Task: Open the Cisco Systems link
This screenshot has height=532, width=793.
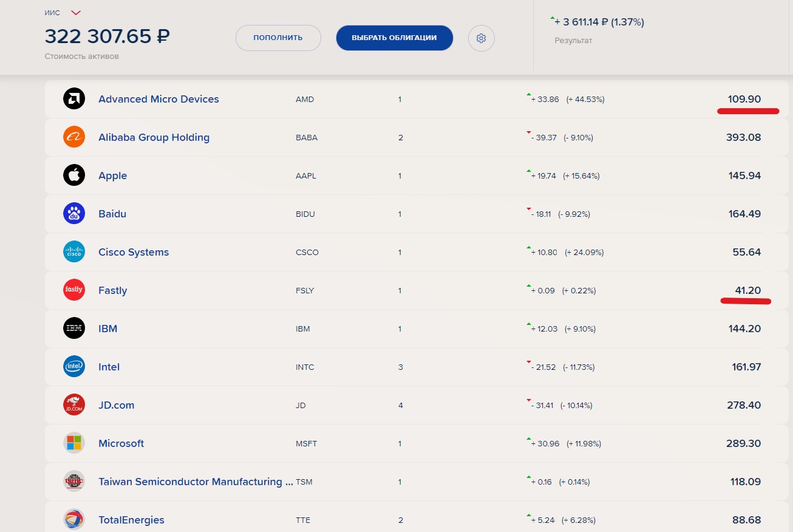Action: point(134,252)
